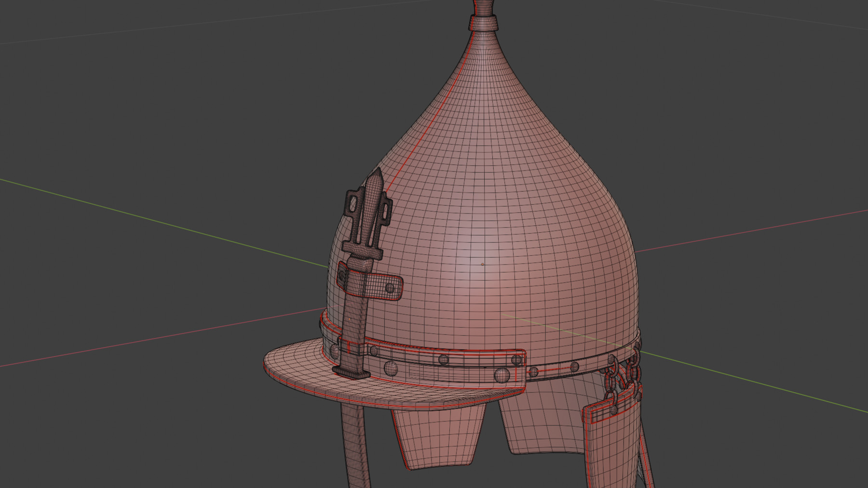Select the hanging ear flap on the right
Image resolution: width=868 pixels, height=488 pixels.
point(610,443)
